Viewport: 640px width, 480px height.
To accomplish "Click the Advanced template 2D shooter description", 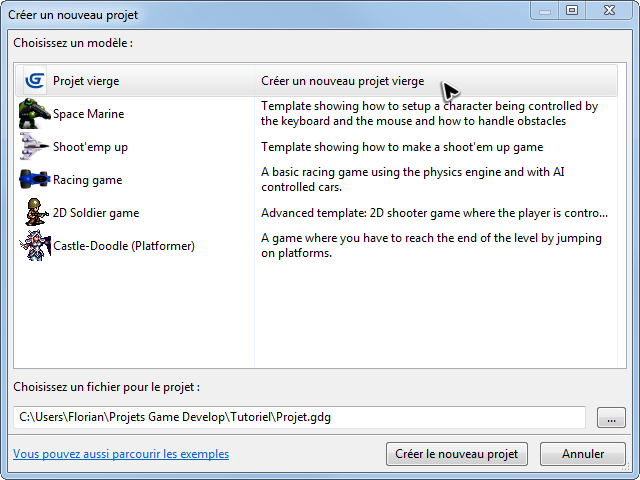I will click(x=434, y=213).
